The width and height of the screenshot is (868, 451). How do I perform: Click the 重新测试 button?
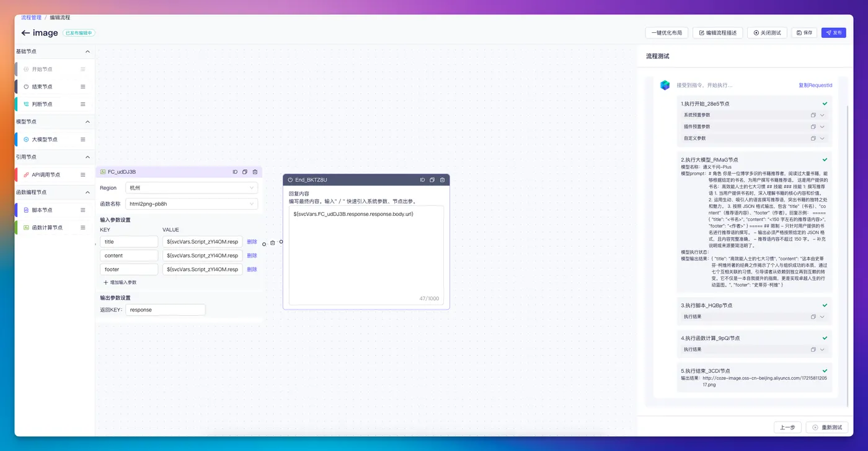pyautogui.click(x=827, y=427)
